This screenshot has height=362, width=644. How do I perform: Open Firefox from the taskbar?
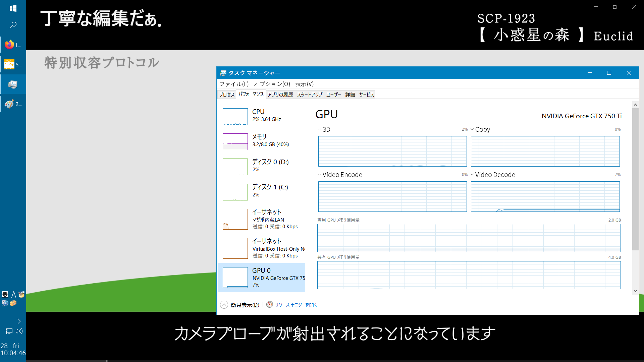(x=9, y=44)
